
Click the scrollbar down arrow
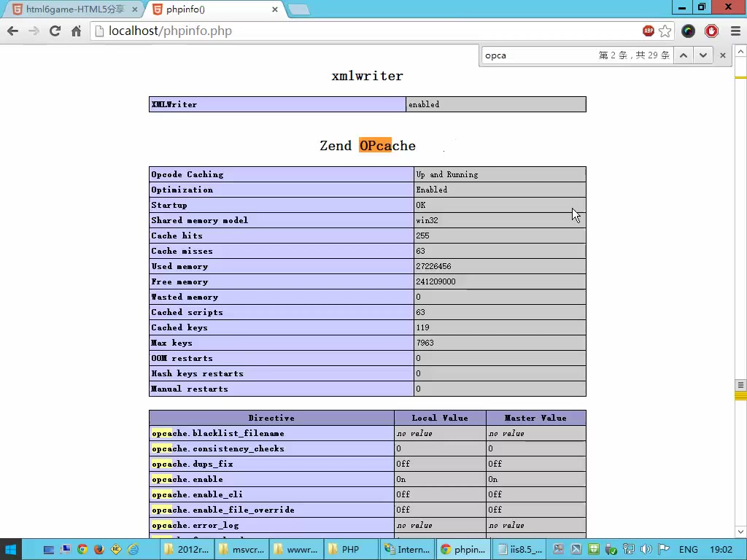[x=740, y=532]
